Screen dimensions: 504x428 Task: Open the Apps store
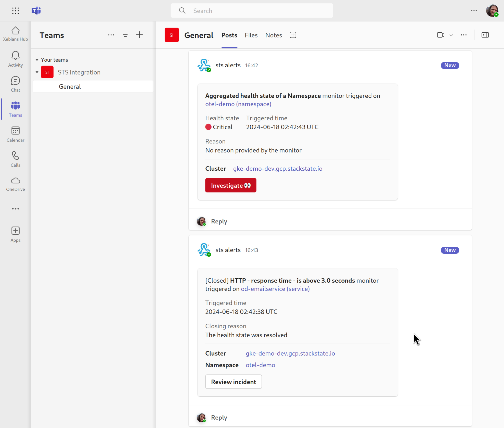[x=15, y=234]
